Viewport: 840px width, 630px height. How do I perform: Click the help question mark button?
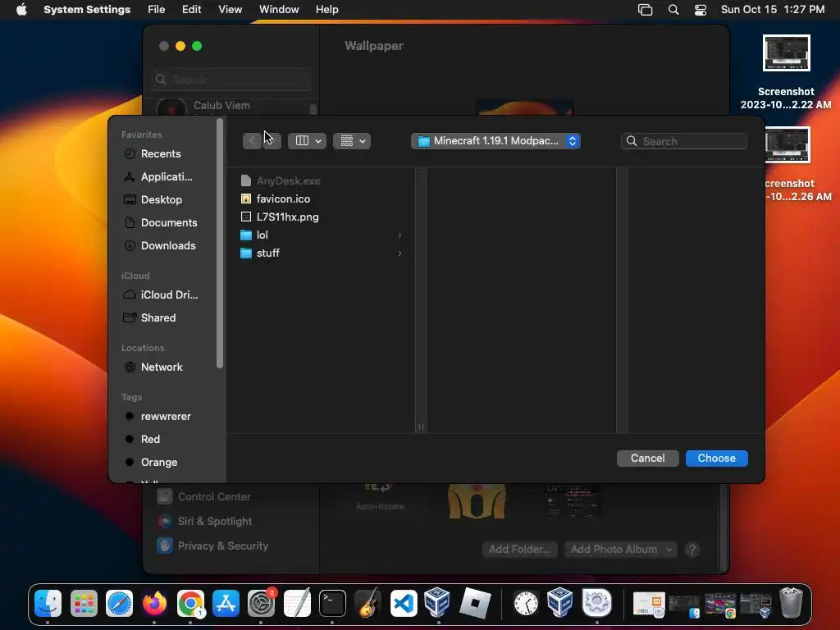pos(692,550)
